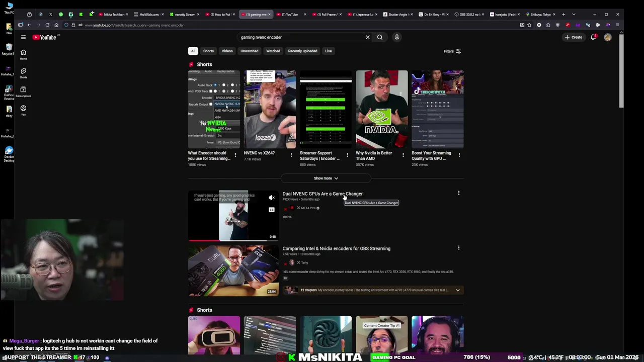Select the Live filter chip
Screen dimensions: 644x362
[328, 51]
